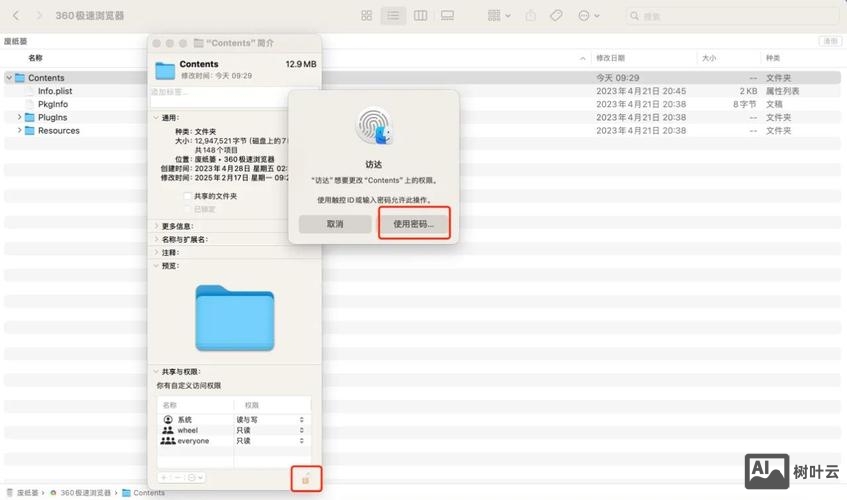Screen dimensions: 847x500
Task: Click the add user plus button
Action: click(164, 477)
